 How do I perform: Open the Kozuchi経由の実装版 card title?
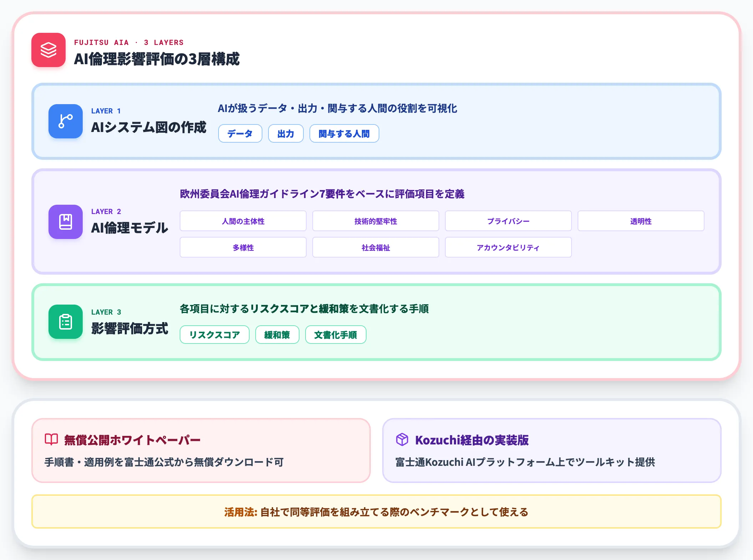tap(472, 440)
